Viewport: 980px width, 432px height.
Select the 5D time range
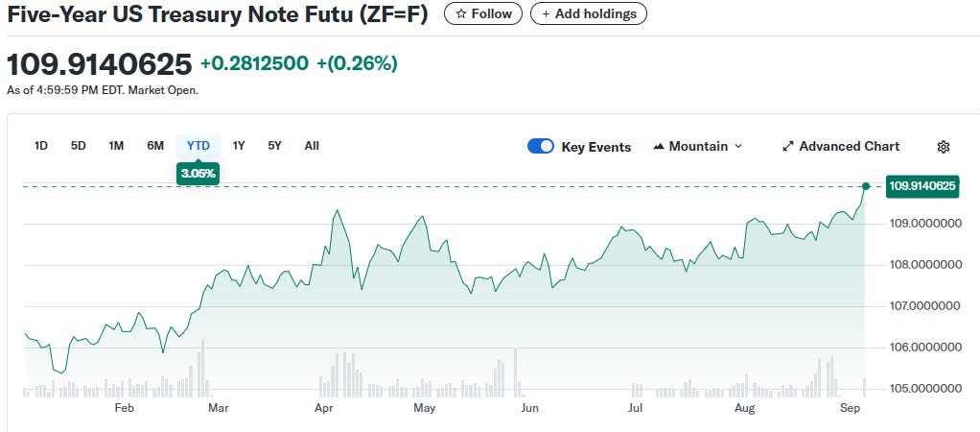(79, 146)
